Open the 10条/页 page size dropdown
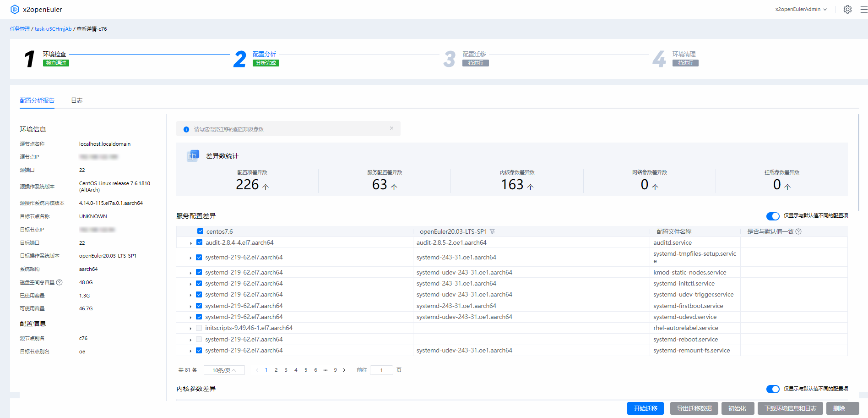This screenshot has height=418, width=868. click(x=224, y=370)
